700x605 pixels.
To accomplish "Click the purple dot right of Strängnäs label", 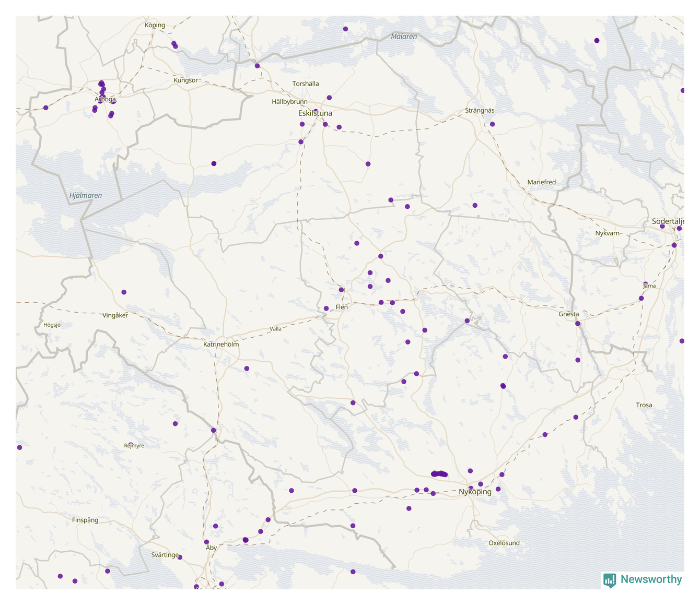I will click(x=492, y=124).
